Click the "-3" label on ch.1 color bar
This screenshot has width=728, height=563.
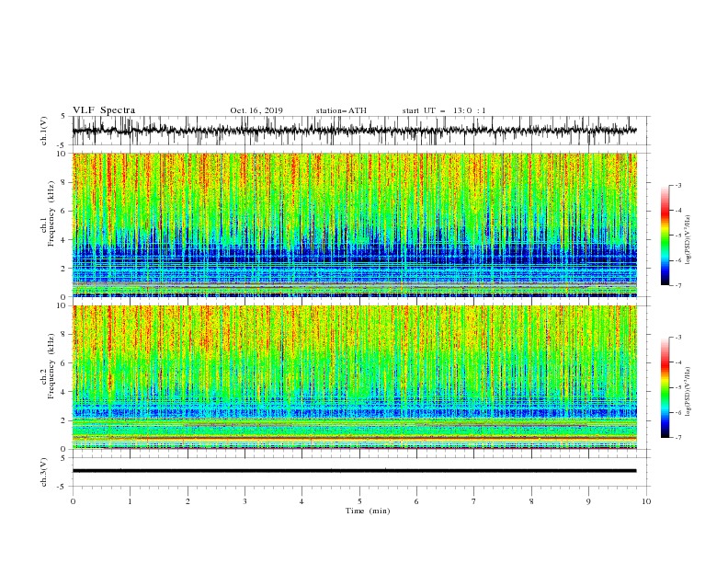(677, 185)
